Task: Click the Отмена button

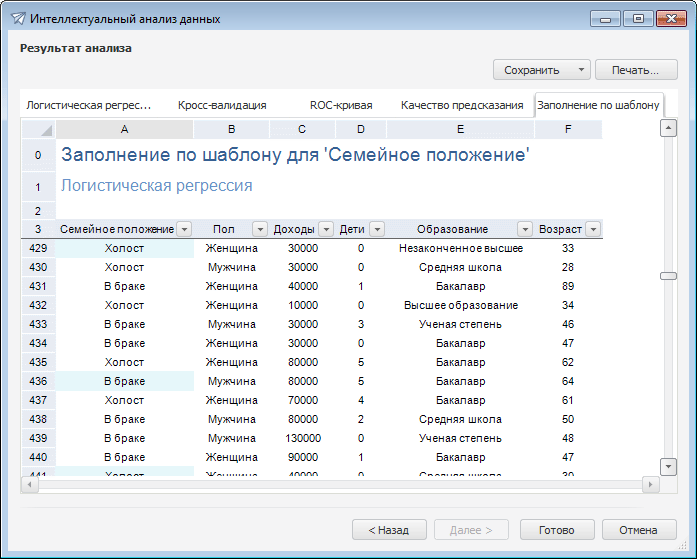Action: click(x=638, y=530)
